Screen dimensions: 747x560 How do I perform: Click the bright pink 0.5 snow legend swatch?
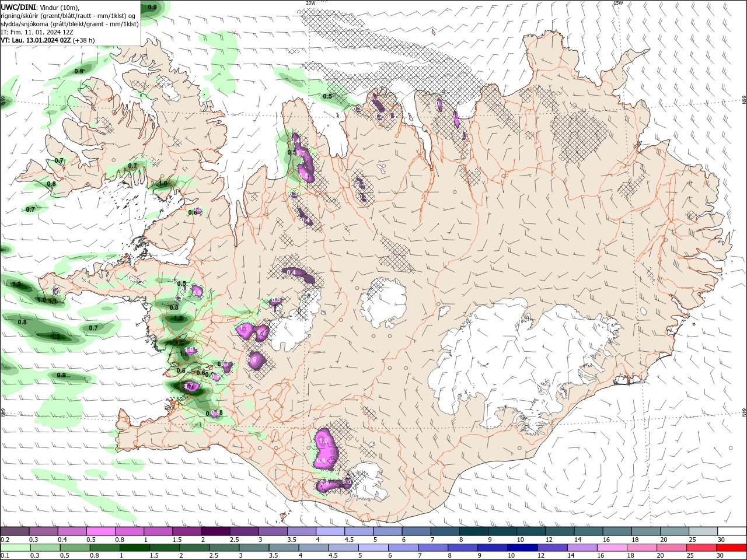pyautogui.click(x=100, y=531)
